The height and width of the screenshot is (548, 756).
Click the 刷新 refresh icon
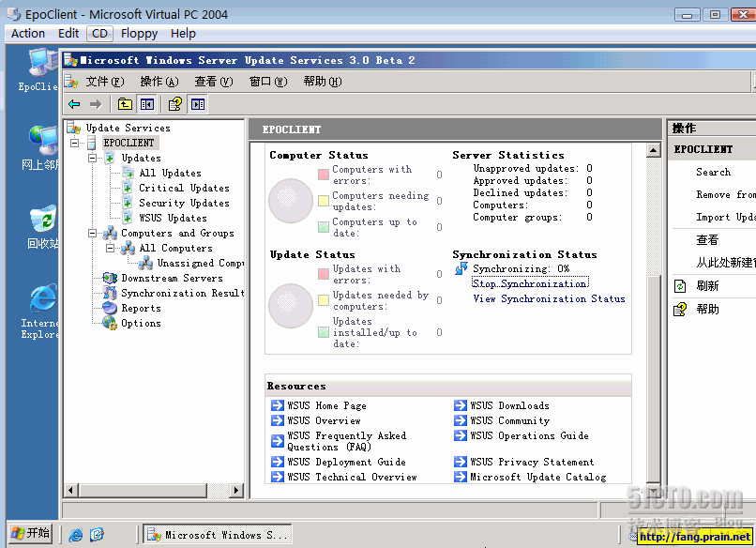coord(680,286)
